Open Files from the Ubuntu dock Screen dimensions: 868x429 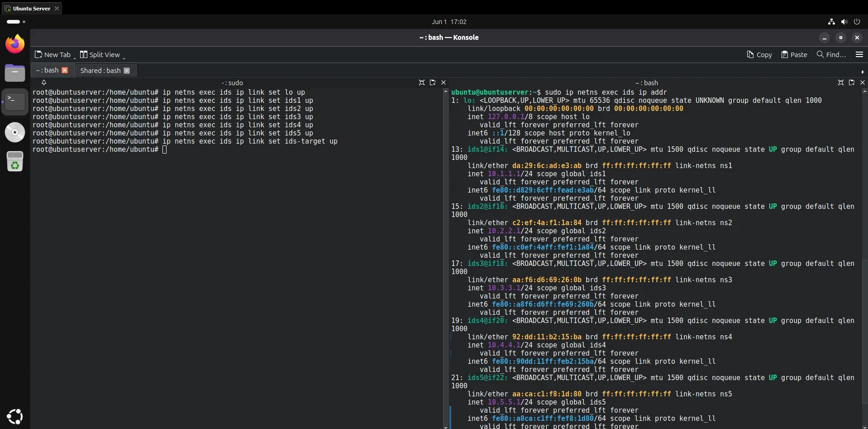tap(15, 72)
